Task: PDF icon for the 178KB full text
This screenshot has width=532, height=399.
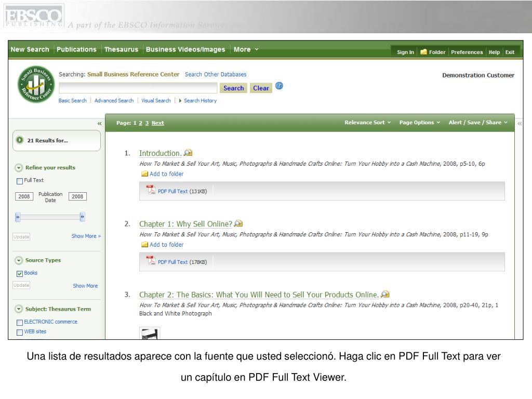Action: [151, 261]
